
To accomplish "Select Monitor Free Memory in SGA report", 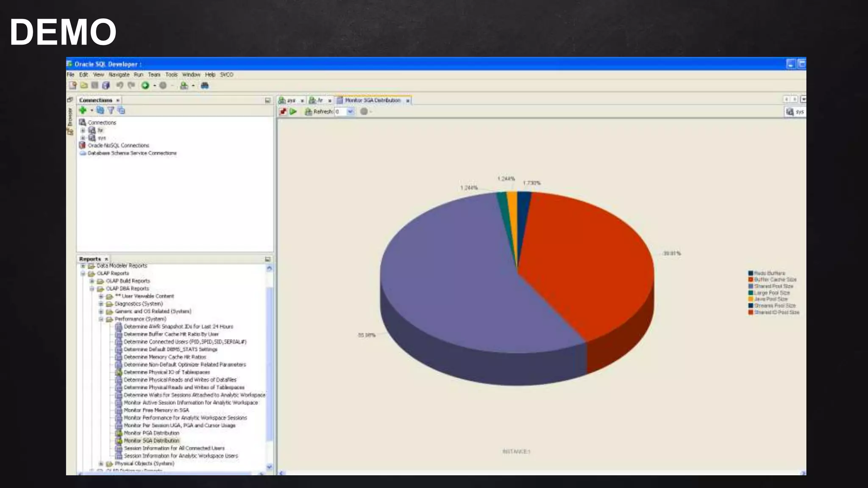I will (x=156, y=410).
